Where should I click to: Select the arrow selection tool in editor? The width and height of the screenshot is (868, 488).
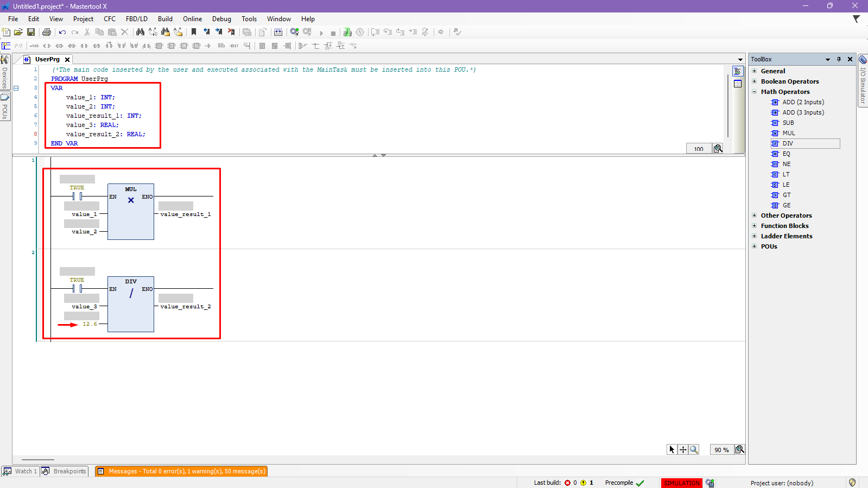[x=672, y=449]
